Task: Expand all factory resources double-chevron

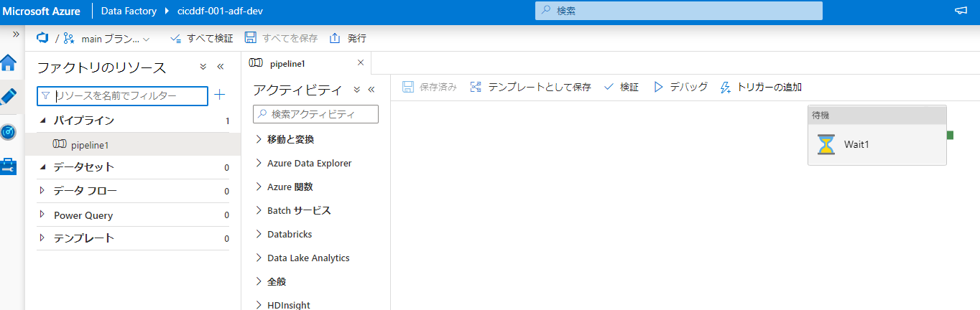Action: 203,67
